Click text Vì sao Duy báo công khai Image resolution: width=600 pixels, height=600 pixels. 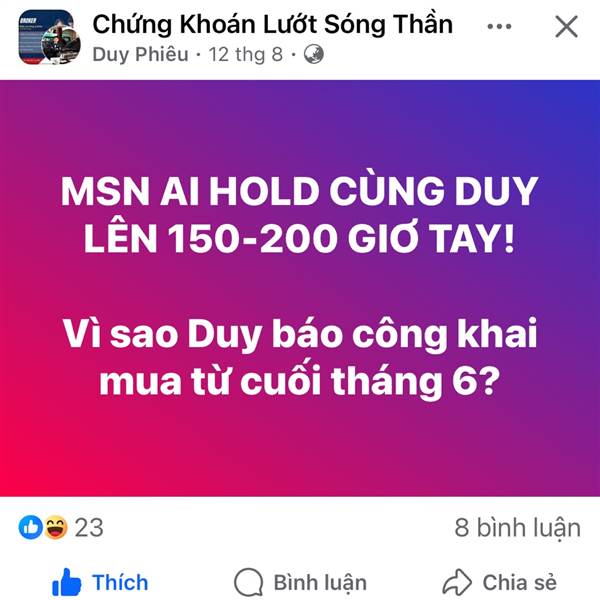pyautogui.click(x=300, y=334)
